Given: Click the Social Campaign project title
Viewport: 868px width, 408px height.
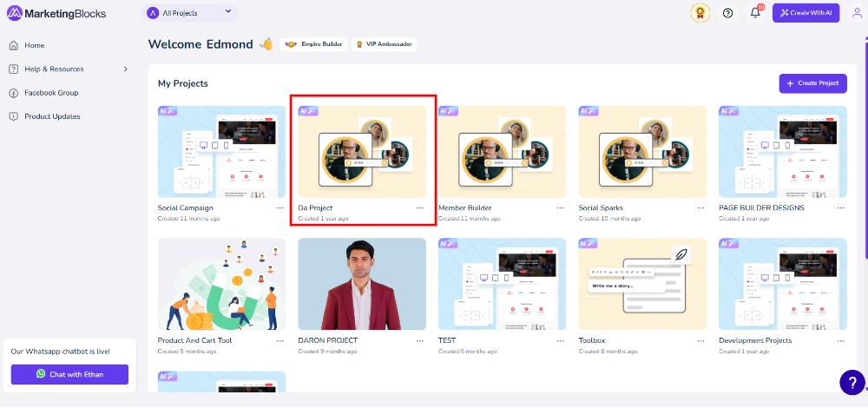Looking at the screenshot, I should (x=186, y=208).
